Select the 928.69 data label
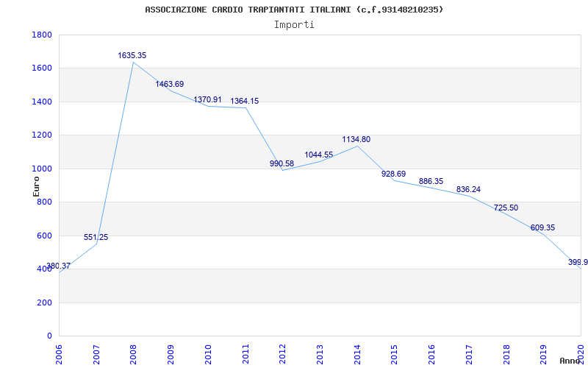The width and height of the screenshot is (588, 368). [x=393, y=174]
